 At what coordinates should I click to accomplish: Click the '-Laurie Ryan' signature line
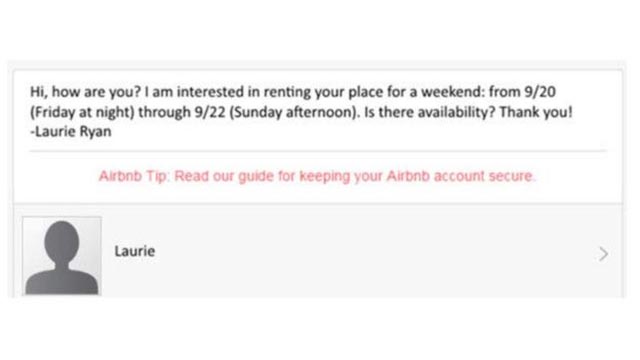71,131
